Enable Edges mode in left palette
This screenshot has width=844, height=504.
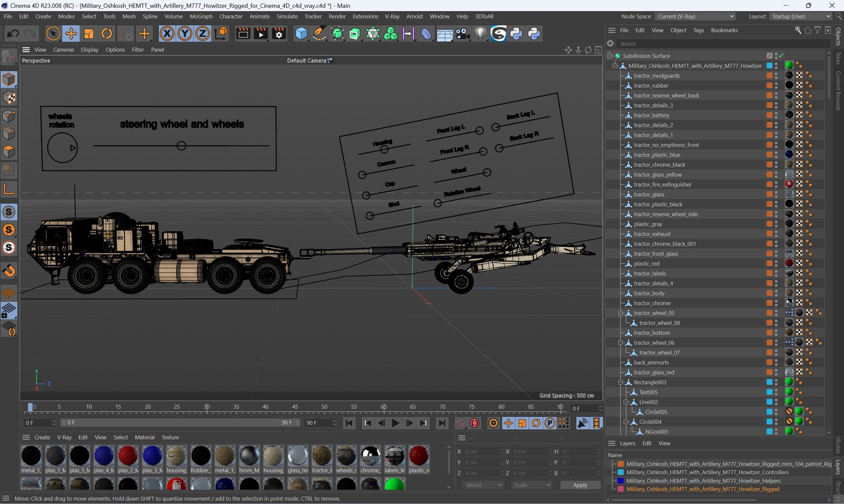pyautogui.click(x=9, y=134)
